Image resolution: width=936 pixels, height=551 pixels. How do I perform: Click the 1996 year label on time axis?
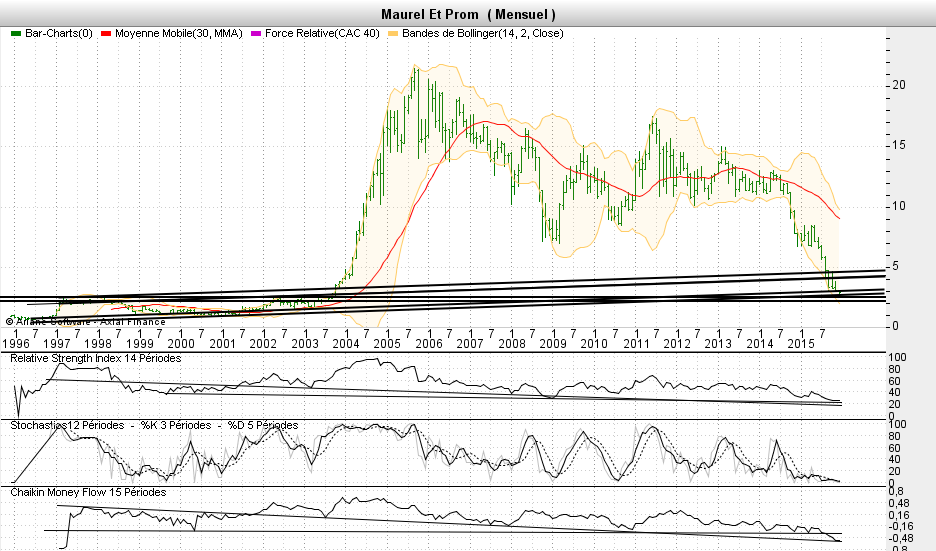16,343
